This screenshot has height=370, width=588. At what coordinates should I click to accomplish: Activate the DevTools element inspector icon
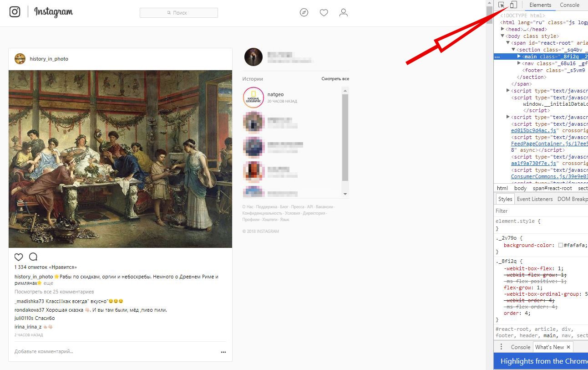[501, 5]
